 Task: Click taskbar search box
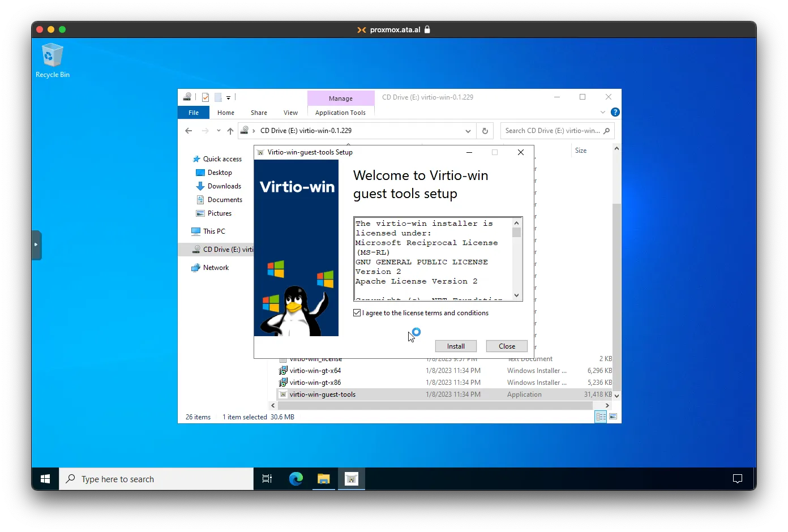tap(156, 479)
